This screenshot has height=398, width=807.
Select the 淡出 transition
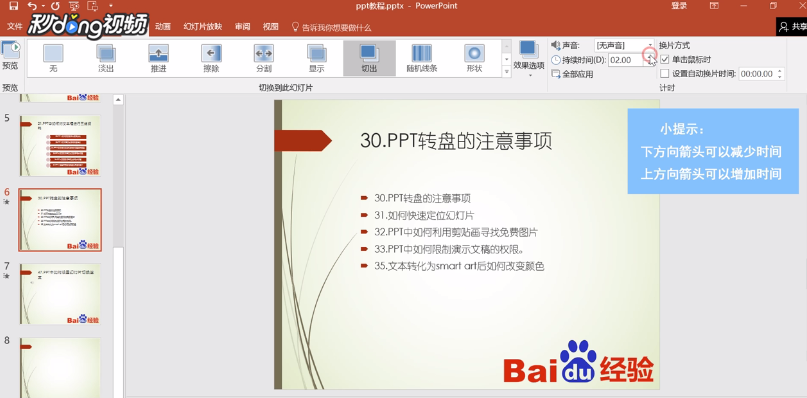pyautogui.click(x=106, y=58)
